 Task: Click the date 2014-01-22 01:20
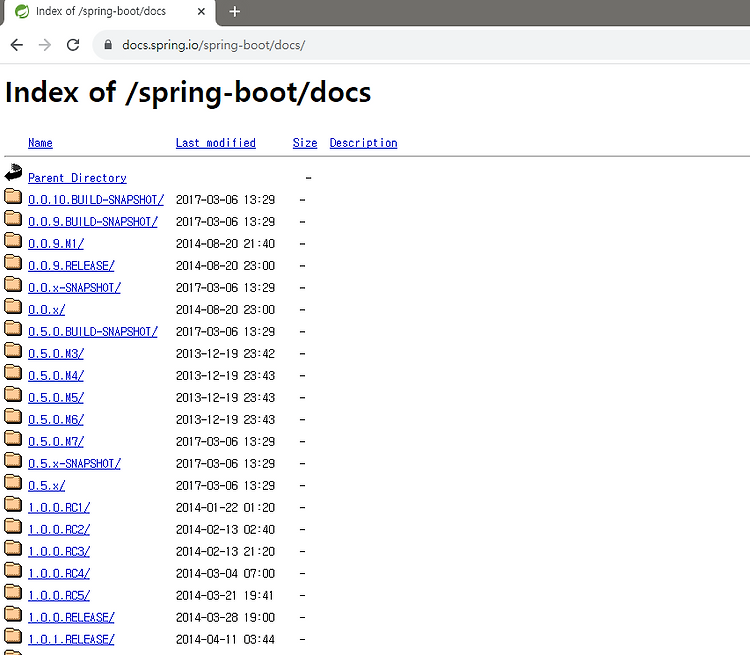click(225, 508)
